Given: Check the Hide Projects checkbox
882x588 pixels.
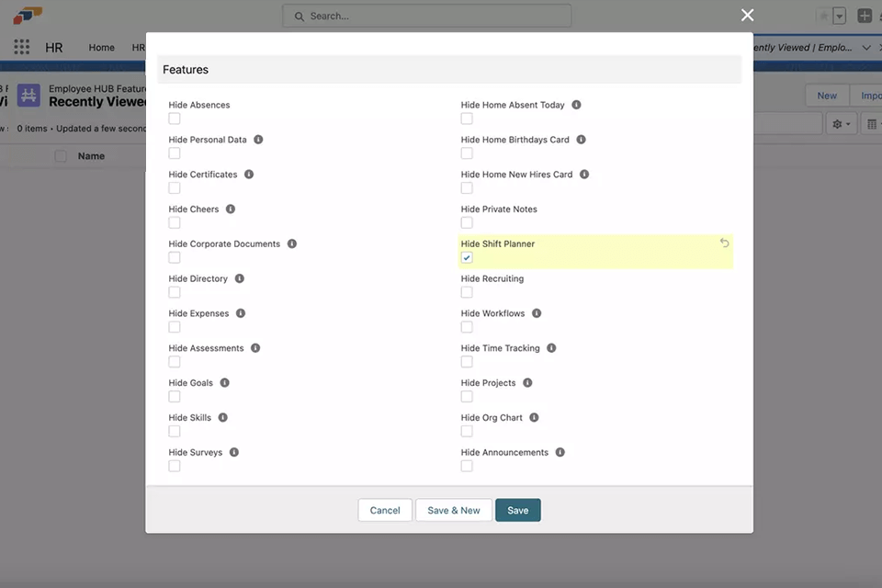Looking at the screenshot, I should tap(467, 397).
